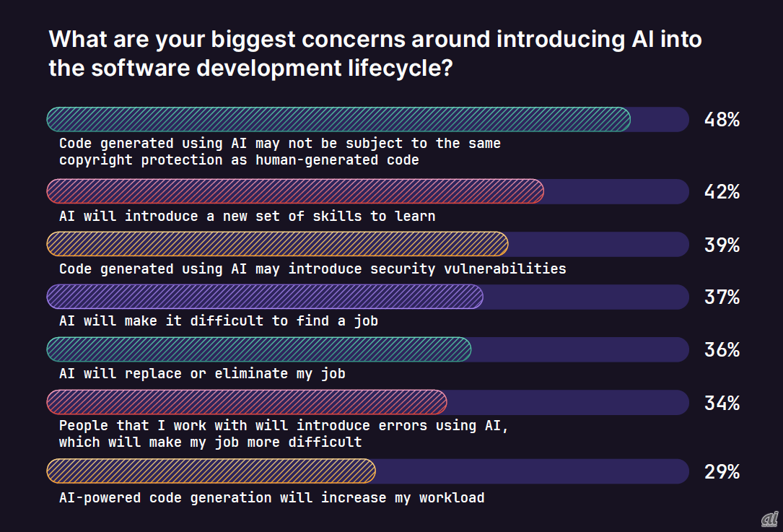Select "AI will make it difficult to find a job"

tap(219, 321)
